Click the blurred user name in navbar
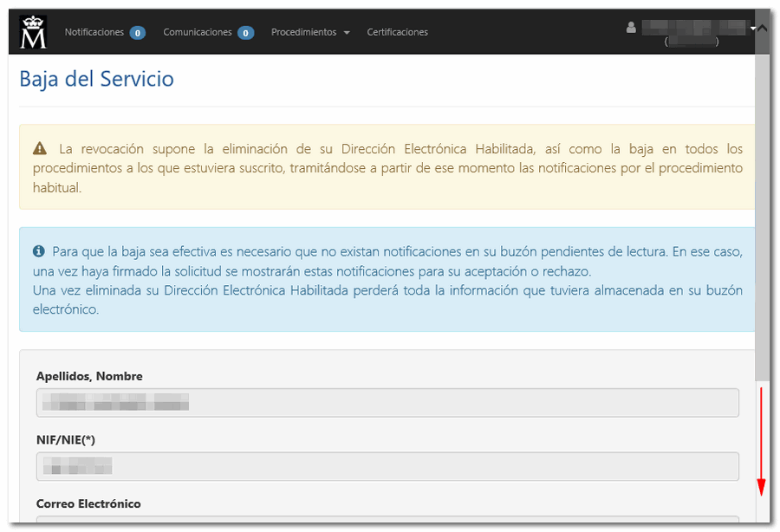 693,27
